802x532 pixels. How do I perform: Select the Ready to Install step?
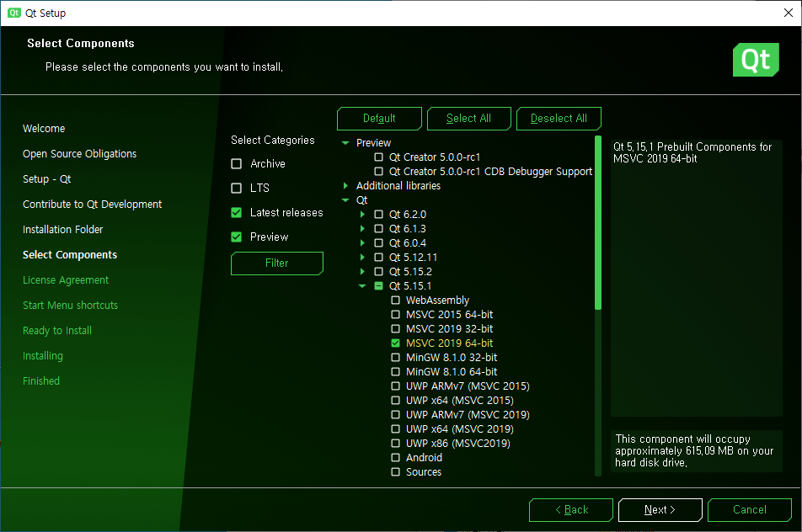(57, 331)
